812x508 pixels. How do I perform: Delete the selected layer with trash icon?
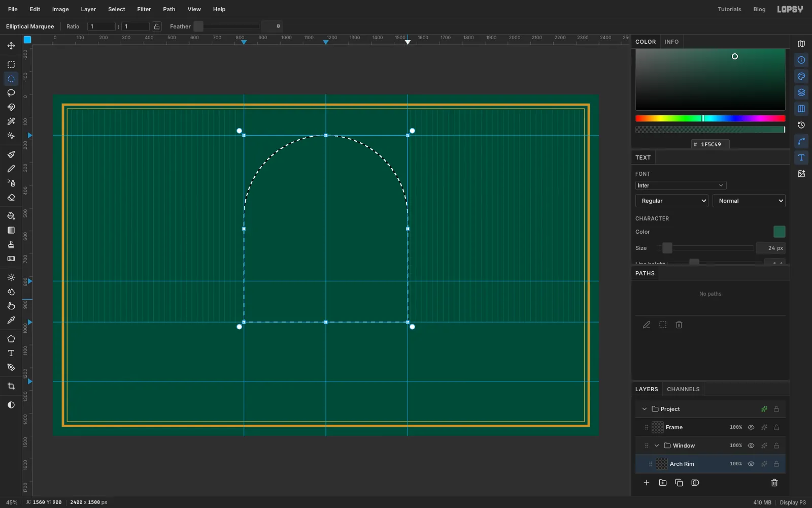(x=774, y=483)
